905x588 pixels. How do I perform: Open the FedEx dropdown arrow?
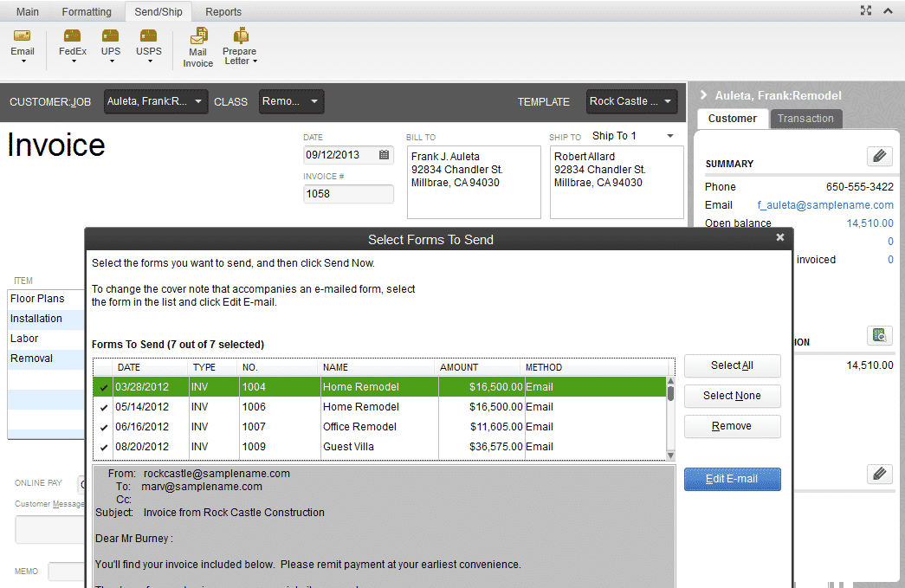click(74, 61)
